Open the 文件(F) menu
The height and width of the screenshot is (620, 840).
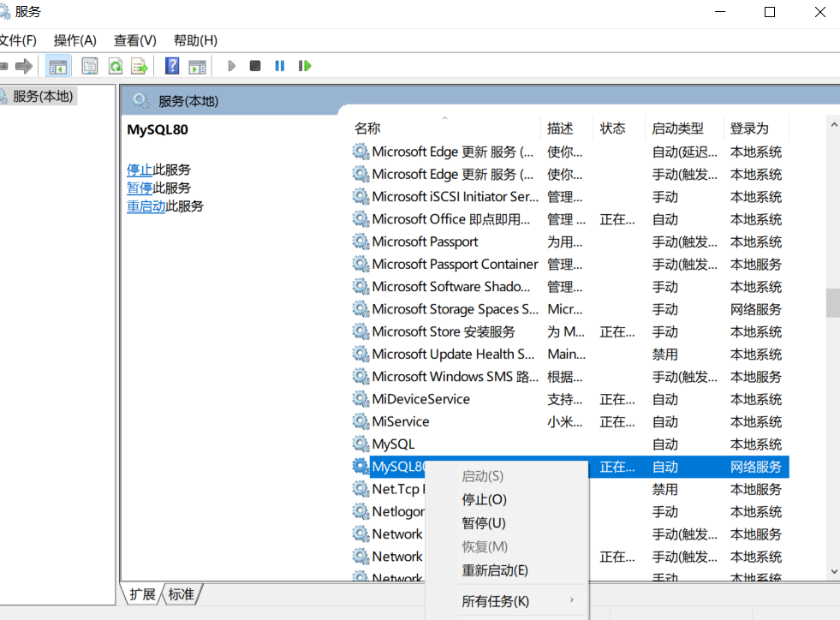18,41
